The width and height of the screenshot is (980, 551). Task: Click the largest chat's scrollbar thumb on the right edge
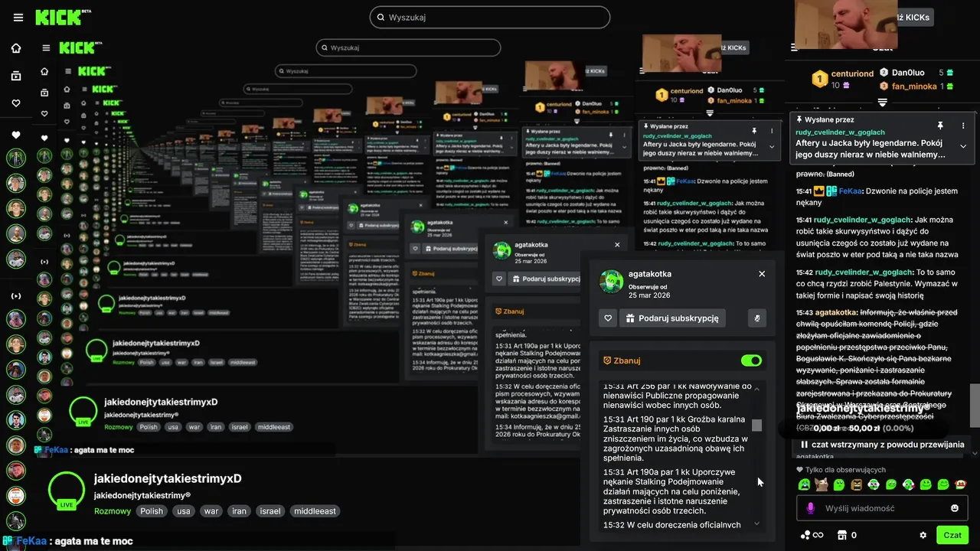pos(975,405)
